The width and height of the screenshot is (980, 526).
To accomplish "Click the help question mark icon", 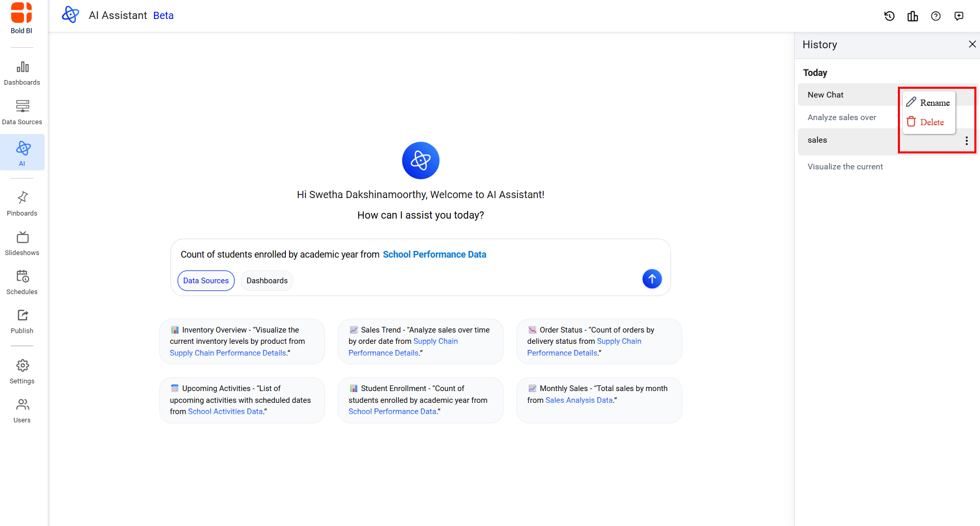I will 935,16.
